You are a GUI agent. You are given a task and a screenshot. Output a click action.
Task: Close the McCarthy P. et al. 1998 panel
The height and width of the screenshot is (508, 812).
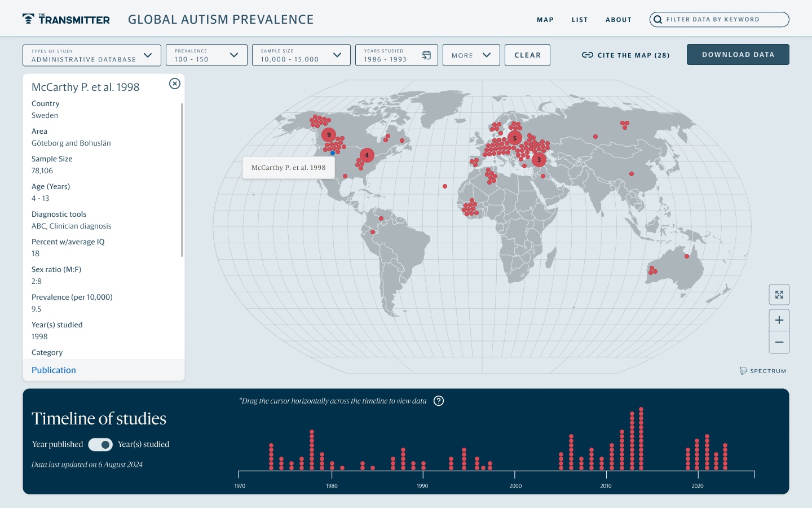(x=175, y=84)
